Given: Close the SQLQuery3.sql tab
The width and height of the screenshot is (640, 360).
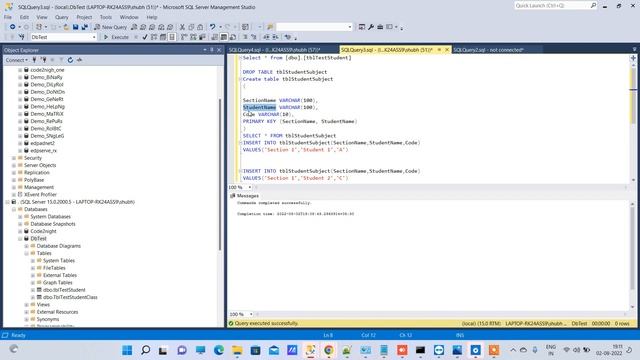Looking at the screenshot, I should pos(447,50).
